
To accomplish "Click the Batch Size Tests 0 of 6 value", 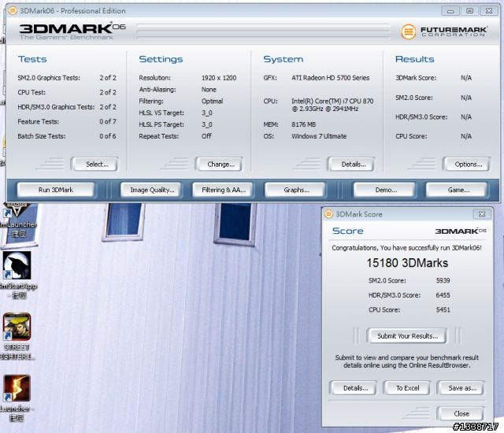I will [108, 136].
